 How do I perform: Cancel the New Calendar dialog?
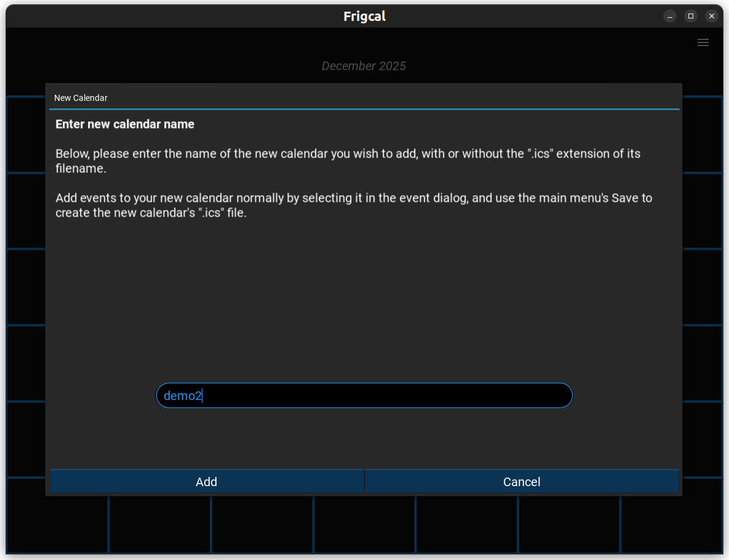(522, 482)
